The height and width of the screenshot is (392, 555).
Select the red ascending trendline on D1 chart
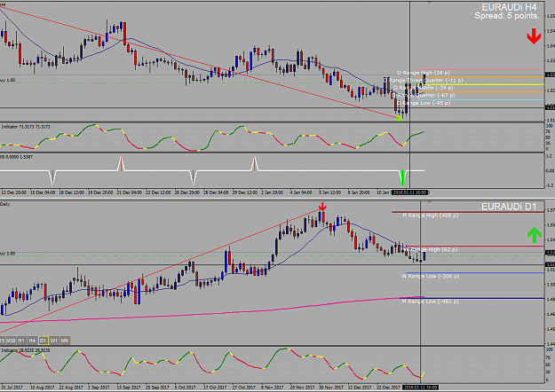pyautogui.click(x=159, y=271)
